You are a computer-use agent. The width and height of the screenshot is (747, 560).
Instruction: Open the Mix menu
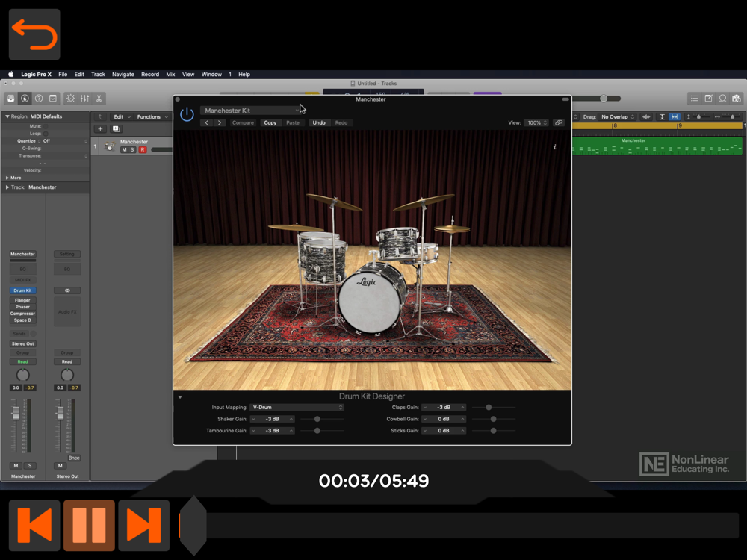click(170, 74)
